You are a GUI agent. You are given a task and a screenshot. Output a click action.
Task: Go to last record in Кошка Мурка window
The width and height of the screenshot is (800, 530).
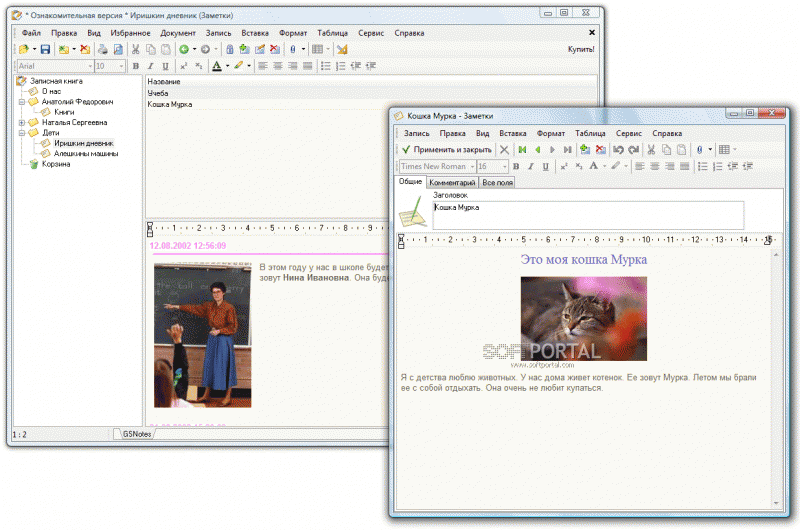pos(567,149)
